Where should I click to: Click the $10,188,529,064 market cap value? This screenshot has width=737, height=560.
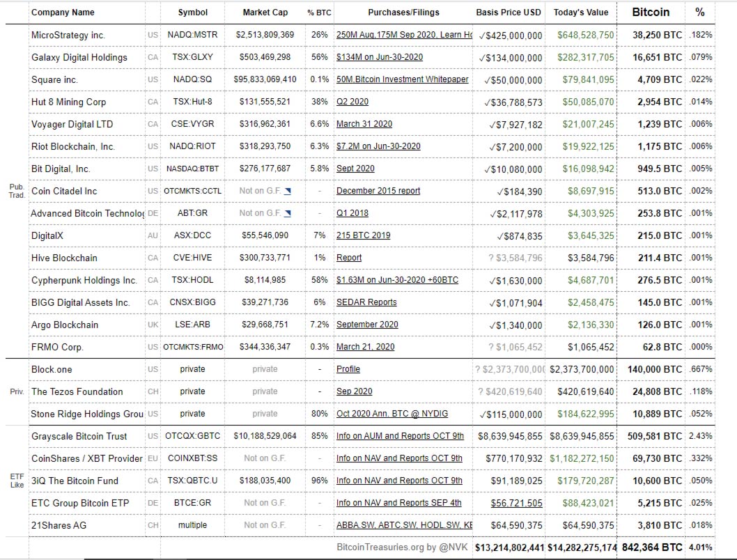[x=265, y=436]
